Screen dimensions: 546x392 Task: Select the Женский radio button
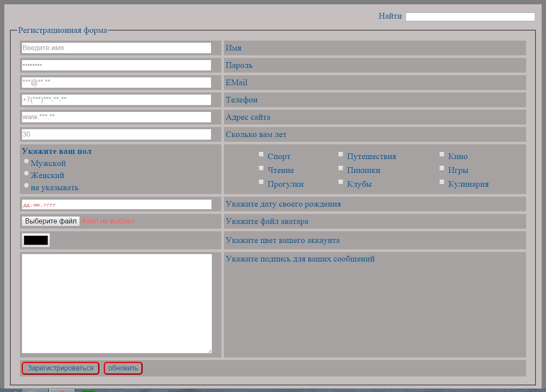[26, 173]
